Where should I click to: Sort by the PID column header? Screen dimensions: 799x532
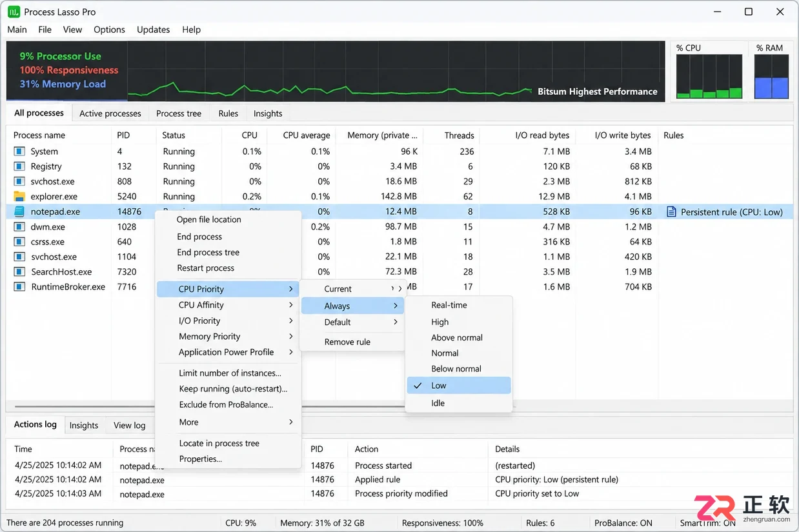tap(123, 135)
